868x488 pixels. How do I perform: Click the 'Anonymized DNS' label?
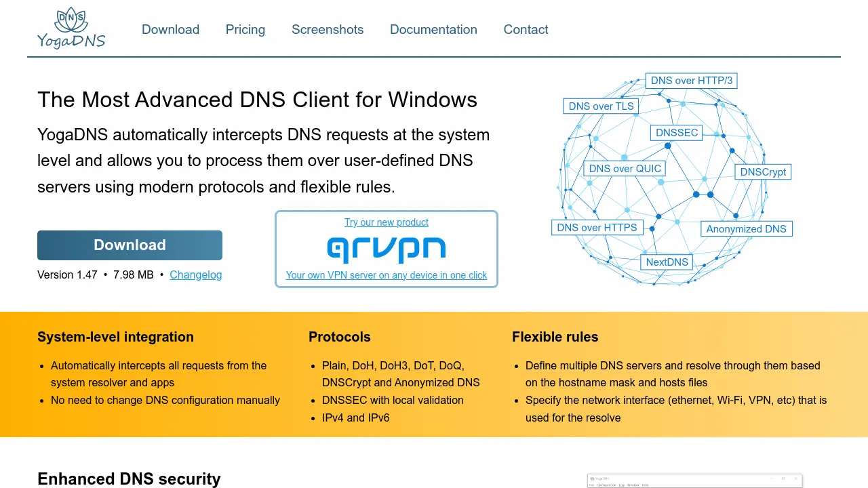click(x=746, y=229)
